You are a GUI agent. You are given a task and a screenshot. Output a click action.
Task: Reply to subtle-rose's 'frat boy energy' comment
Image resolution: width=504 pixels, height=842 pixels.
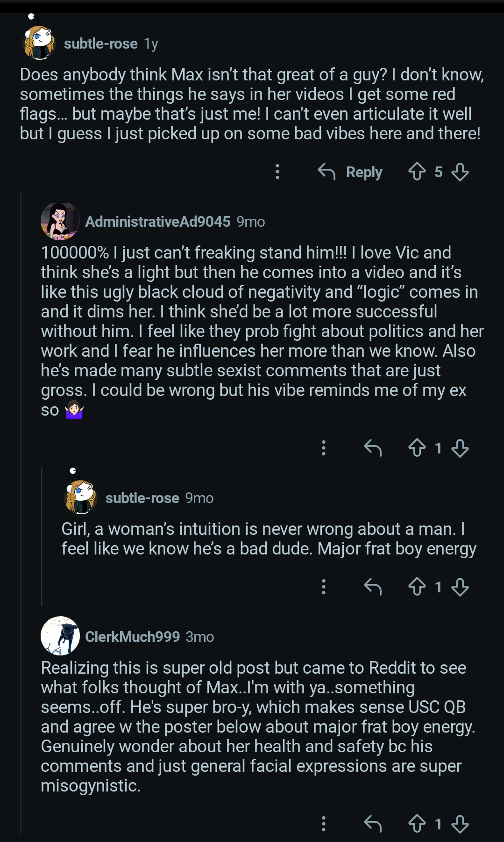[x=373, y=586]
